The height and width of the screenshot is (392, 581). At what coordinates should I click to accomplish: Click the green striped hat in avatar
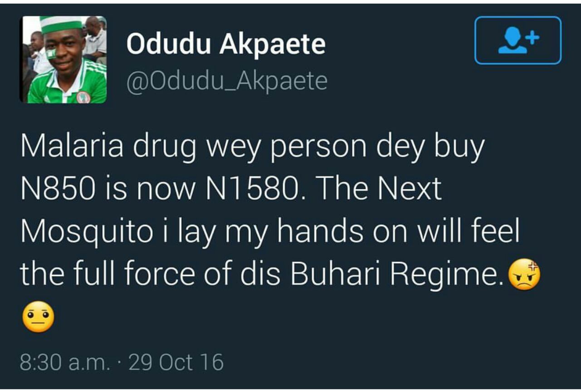pyautogui.click(x=60, y=24)
